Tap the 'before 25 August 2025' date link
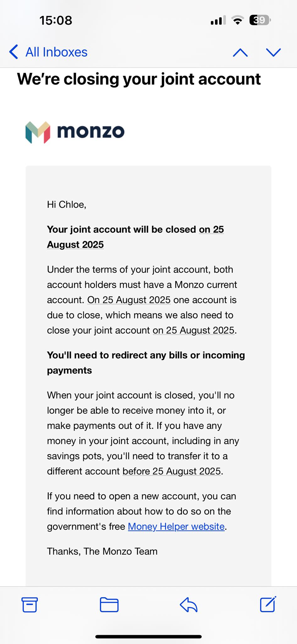 coord(172,471)
